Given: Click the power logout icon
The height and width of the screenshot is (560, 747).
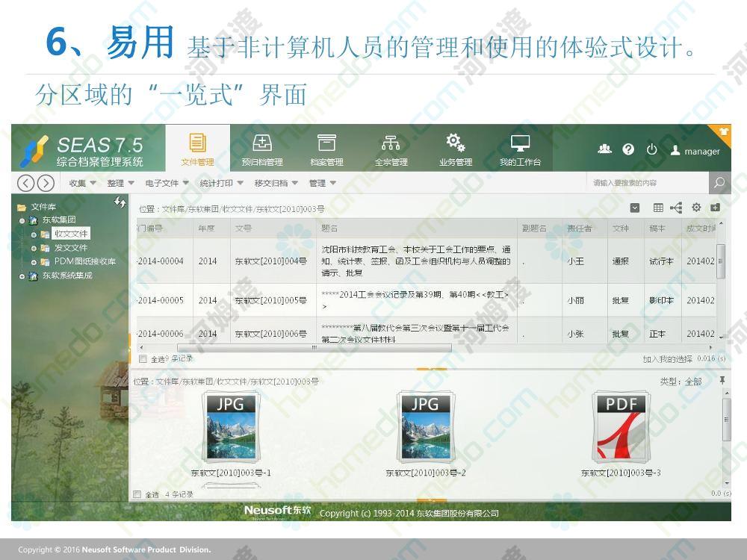Looking at the screenshot, I should click(x=651, y=150).
